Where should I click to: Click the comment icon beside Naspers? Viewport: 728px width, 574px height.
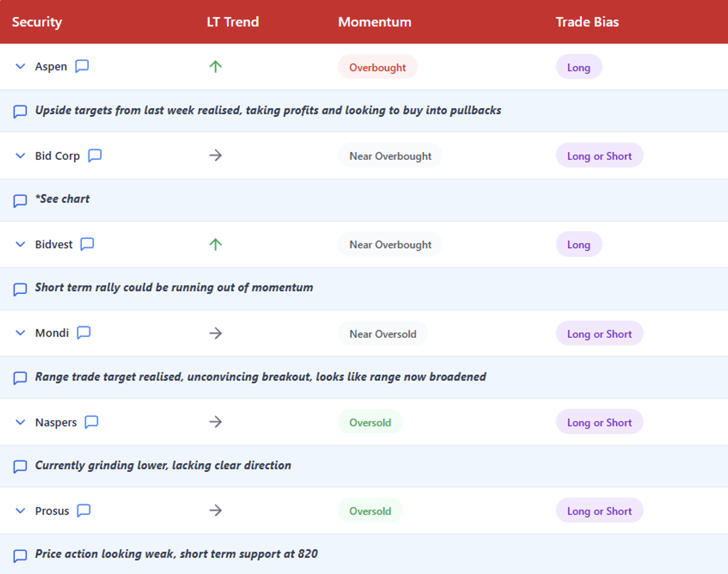pos(91,422)
